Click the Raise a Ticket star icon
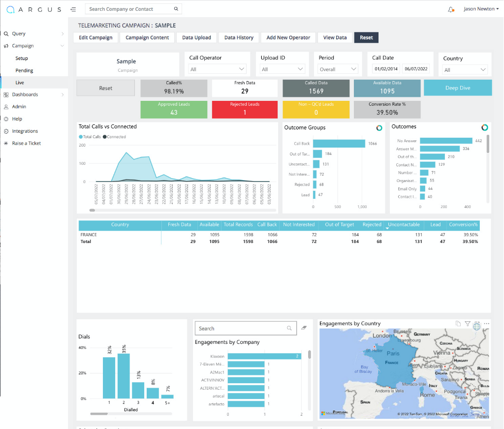 pyautogui.click(x=6, y=143)
